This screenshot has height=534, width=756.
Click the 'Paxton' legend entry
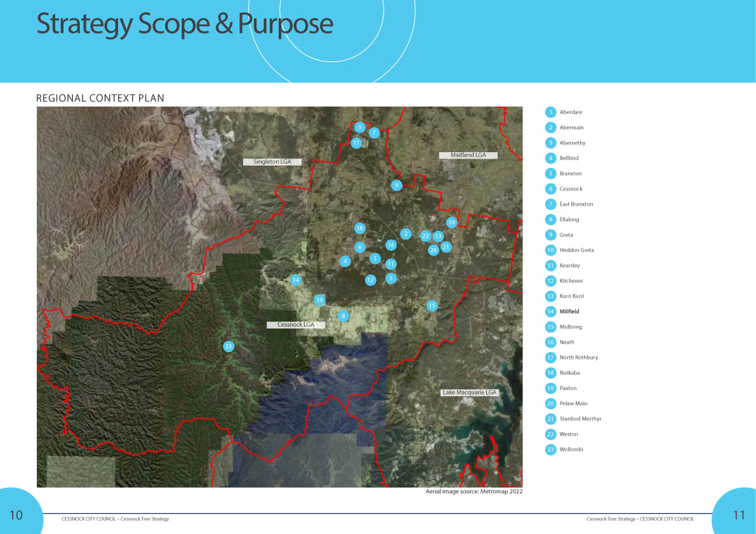(x=568, y=388)
